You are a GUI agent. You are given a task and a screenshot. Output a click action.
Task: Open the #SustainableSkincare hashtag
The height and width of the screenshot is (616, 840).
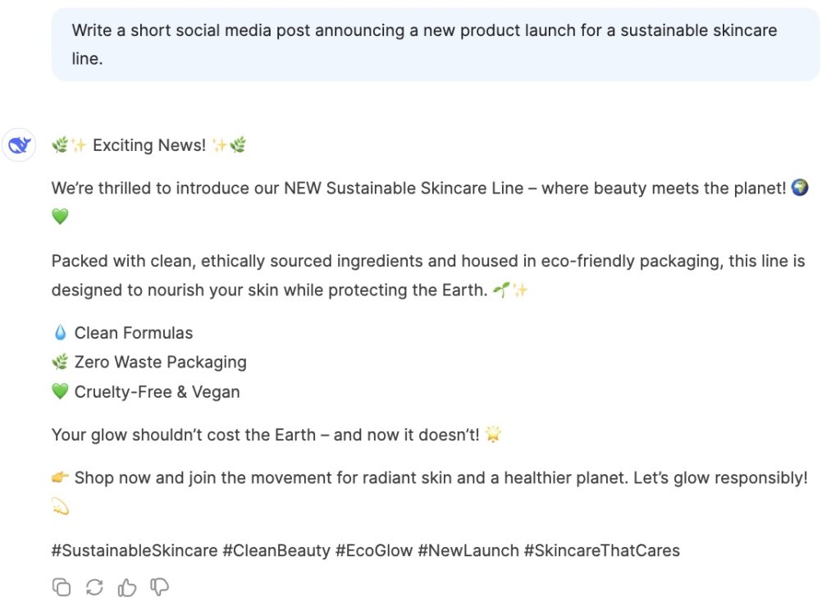pyautogui.click(x=135, y=550)
